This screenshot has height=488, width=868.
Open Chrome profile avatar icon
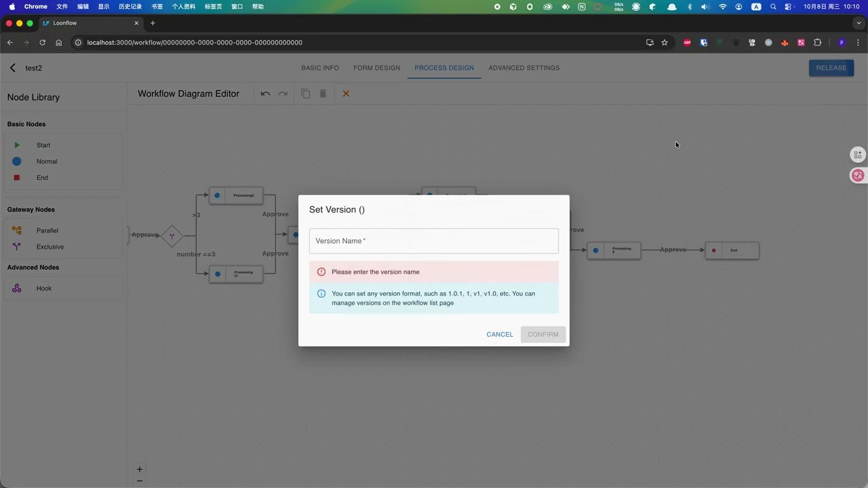pos(842,42)
